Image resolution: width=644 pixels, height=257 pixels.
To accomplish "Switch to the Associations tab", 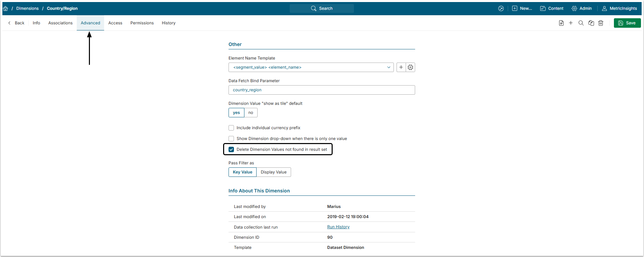I will (x=60, y=23).
